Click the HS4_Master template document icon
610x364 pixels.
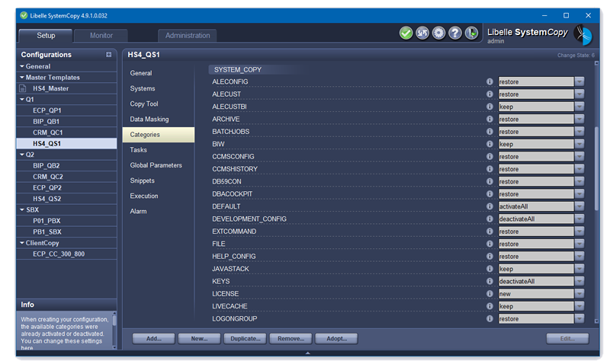(23, 88)
